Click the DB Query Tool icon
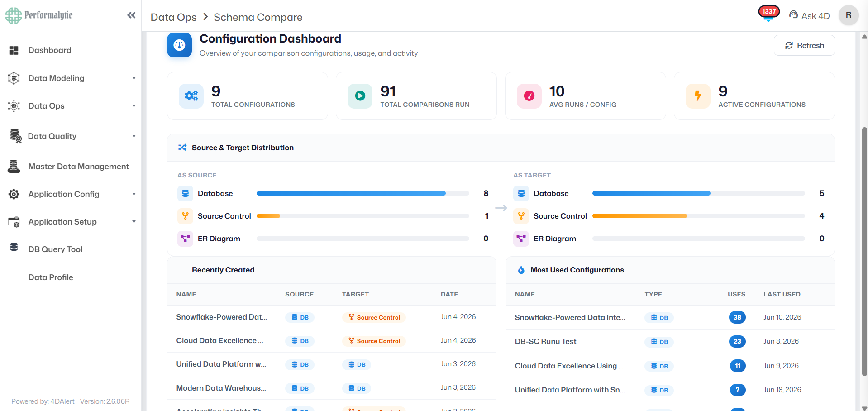868x411 pixels. tap(14, 247)
